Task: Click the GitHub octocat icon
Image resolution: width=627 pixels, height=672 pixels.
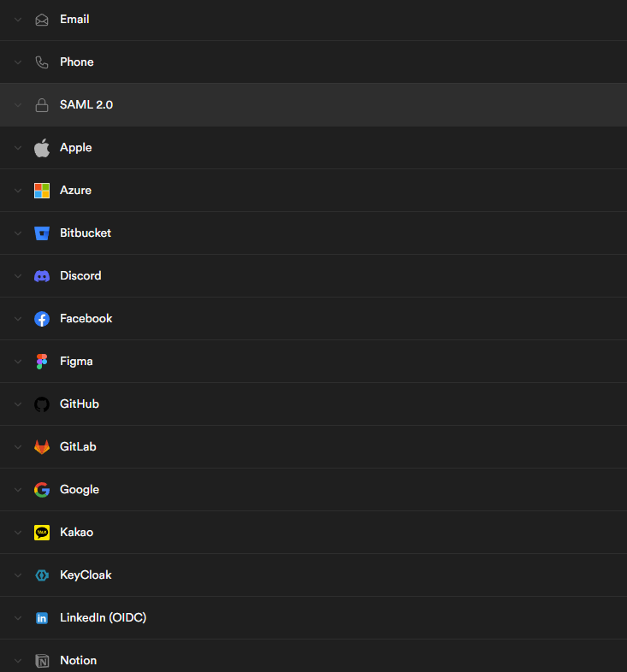Action: point(42,404)
